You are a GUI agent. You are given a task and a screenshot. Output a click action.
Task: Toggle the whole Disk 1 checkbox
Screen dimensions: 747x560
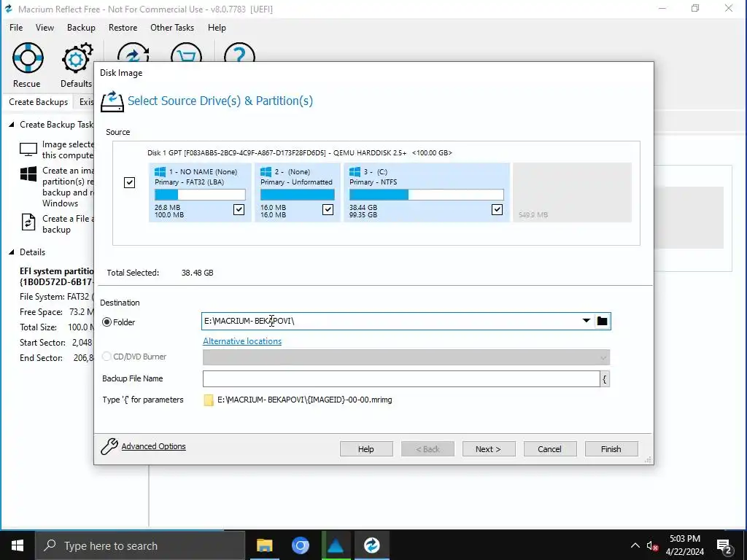pyautogui.click(x=129, y=182)
